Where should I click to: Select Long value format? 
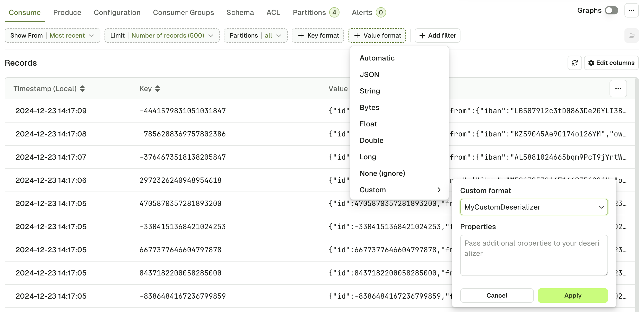point(399,157)
